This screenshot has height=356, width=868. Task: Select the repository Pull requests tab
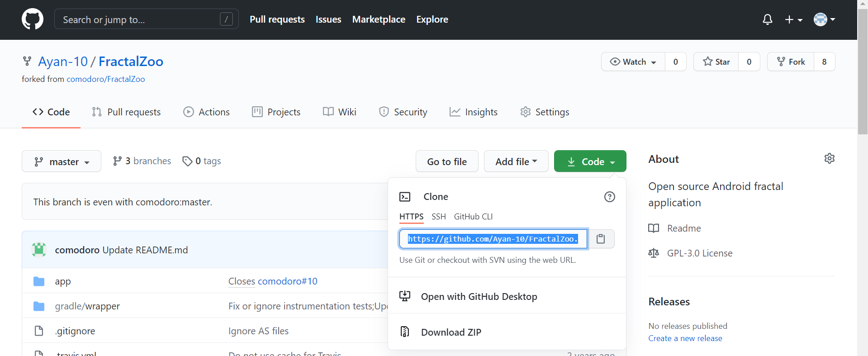tap(126, 112)
